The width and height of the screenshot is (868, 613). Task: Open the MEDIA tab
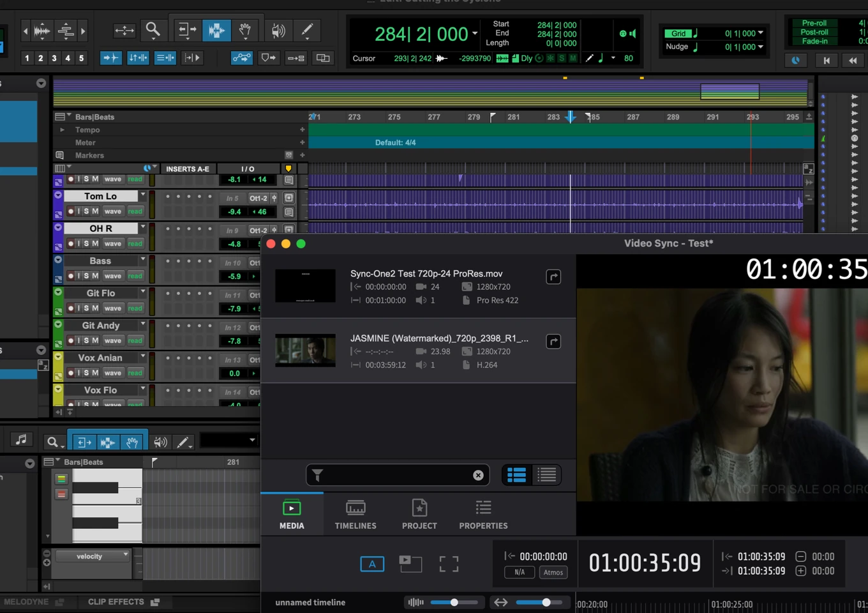[292, 514]
